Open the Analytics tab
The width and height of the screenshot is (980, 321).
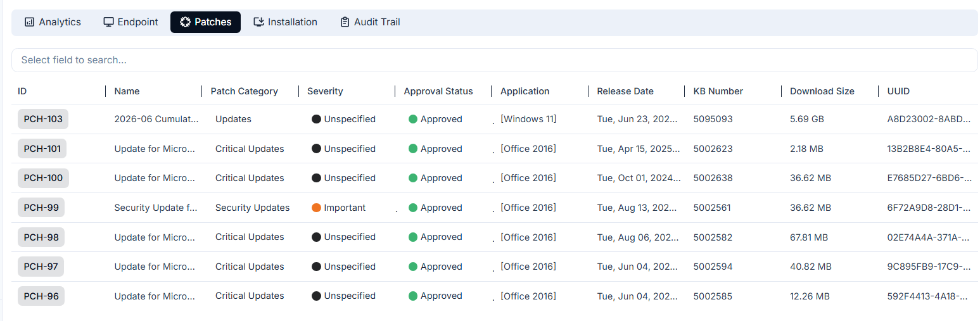[53, 22]
